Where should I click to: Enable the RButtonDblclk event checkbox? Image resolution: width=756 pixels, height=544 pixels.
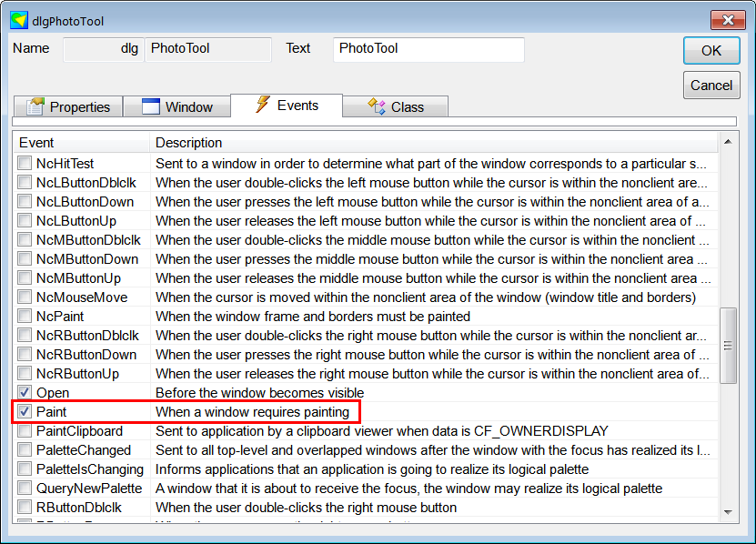[25, 507]
